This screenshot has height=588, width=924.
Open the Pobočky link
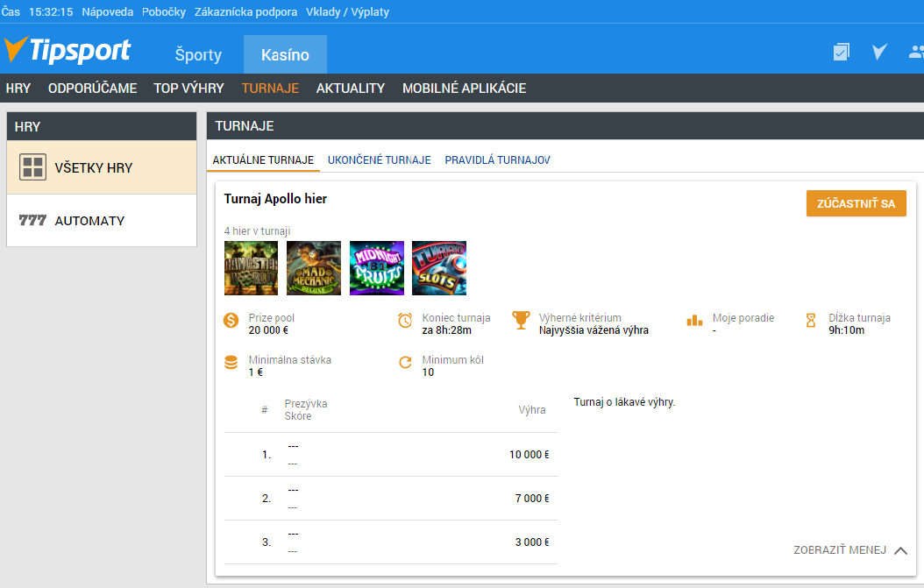pos(164,11)
